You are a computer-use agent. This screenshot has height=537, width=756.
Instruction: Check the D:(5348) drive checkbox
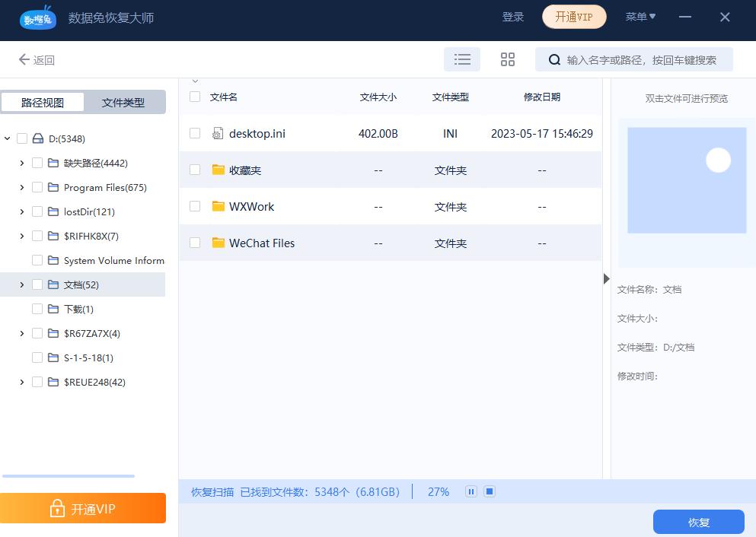click(x=21, y=138)
